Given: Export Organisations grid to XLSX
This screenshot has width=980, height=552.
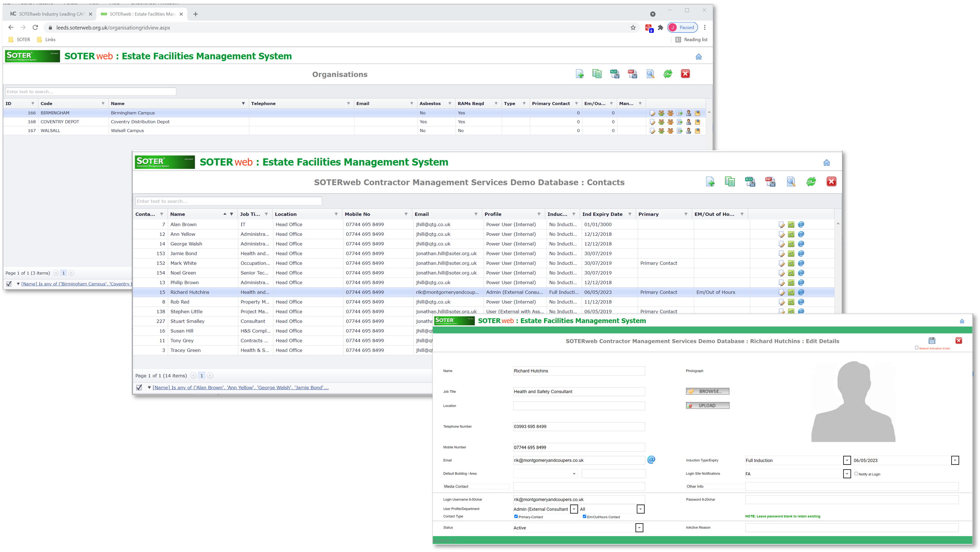Looking at the screenshot, I should [614, 74].
